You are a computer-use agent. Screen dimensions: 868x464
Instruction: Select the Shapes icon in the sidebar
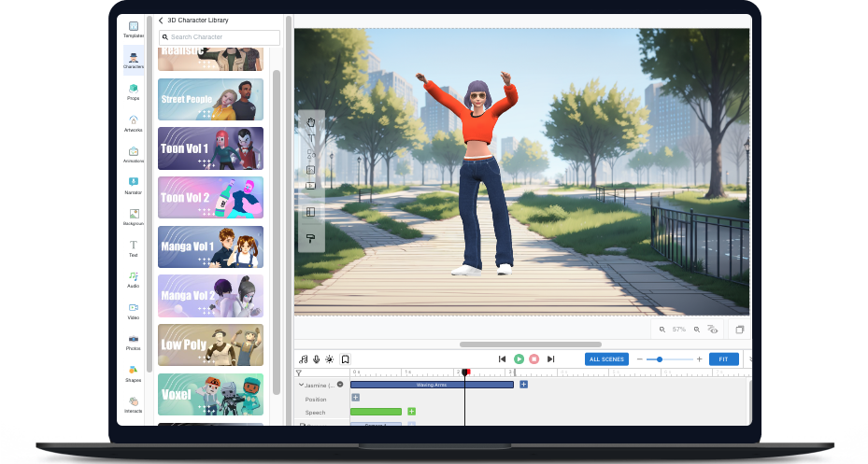tap(134, 372)
